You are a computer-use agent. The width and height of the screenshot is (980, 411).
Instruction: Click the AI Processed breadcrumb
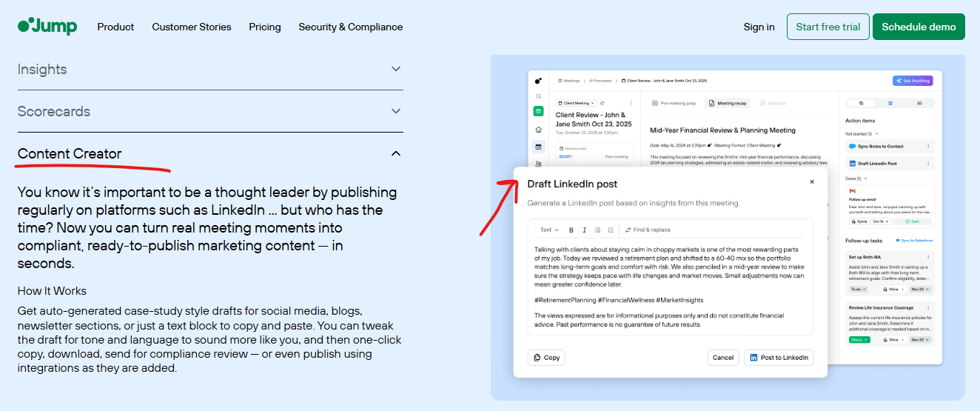600,81
